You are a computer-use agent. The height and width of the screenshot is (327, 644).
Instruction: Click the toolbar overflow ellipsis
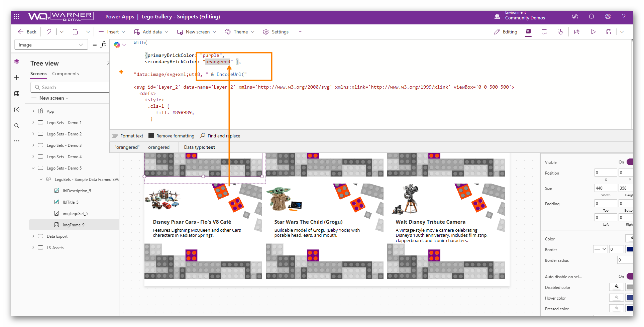pyautogui.click(x=301, y=32)
